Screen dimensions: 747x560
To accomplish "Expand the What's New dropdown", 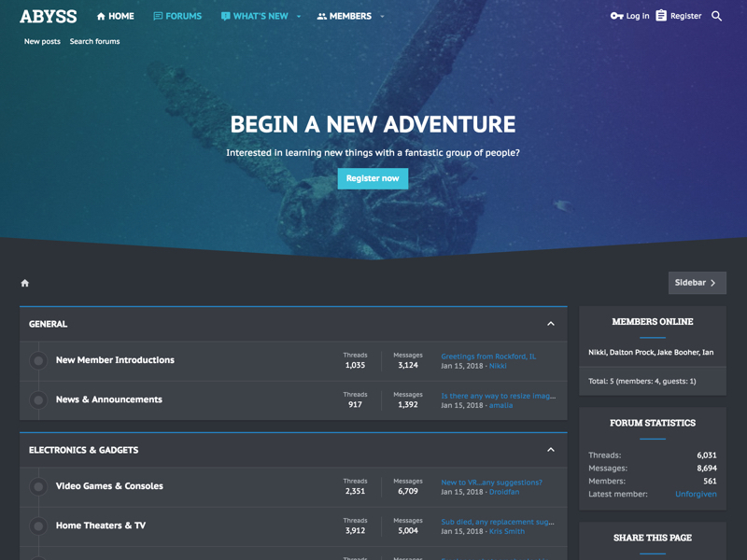I will [298, 16].
